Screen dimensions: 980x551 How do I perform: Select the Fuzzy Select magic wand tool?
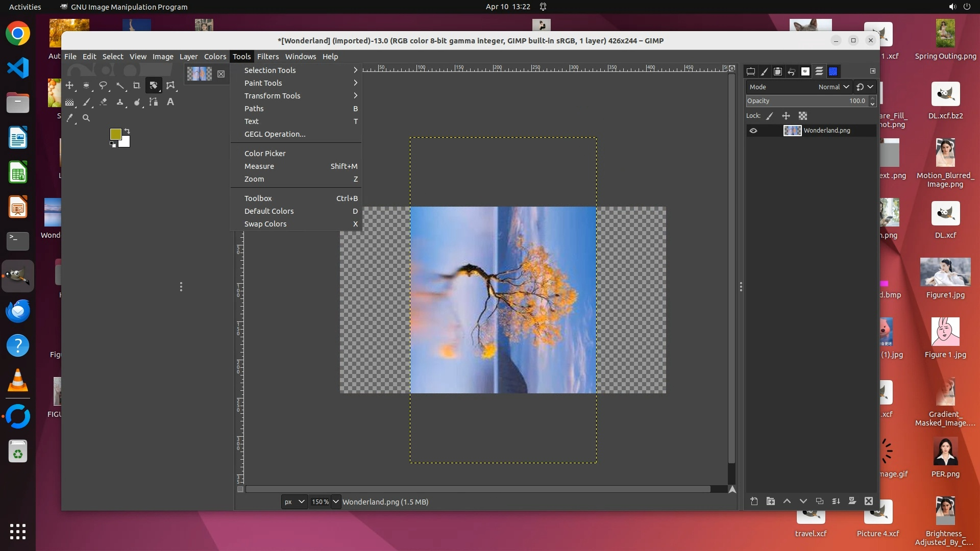tap(120, 86)
